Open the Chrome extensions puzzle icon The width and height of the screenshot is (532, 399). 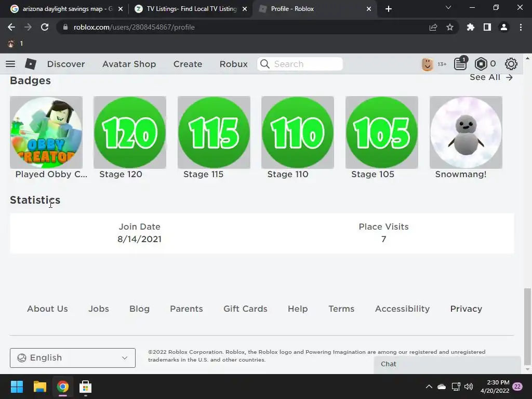pos(470,27)
